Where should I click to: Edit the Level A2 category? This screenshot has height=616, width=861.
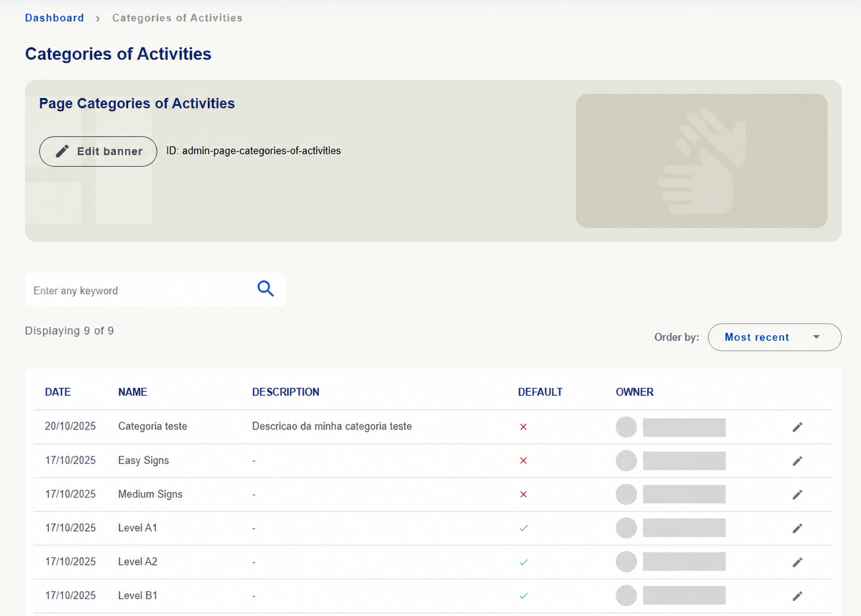[797, 562]
